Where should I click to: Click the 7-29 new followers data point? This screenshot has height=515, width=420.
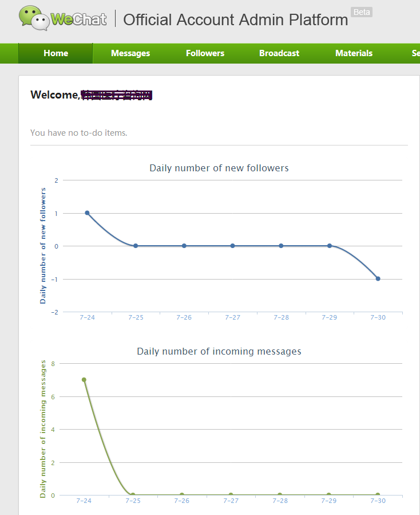[x=330, y=246]
